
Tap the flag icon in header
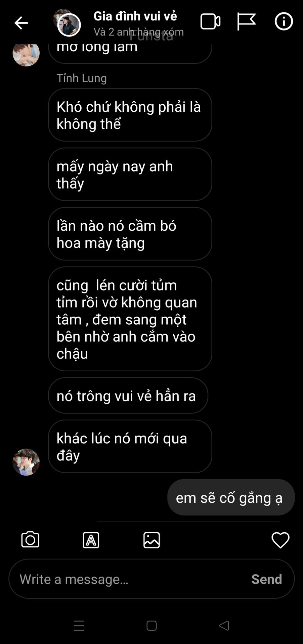246,22
